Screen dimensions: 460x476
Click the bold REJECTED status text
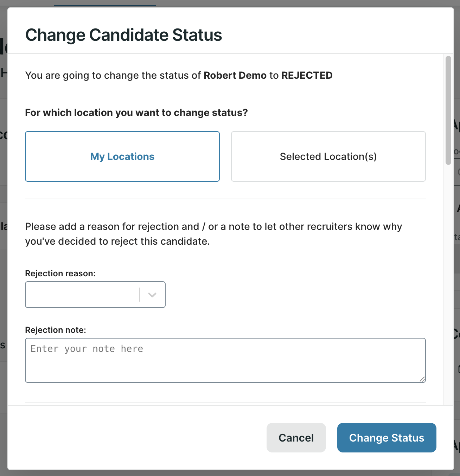(x=307, y=76)
